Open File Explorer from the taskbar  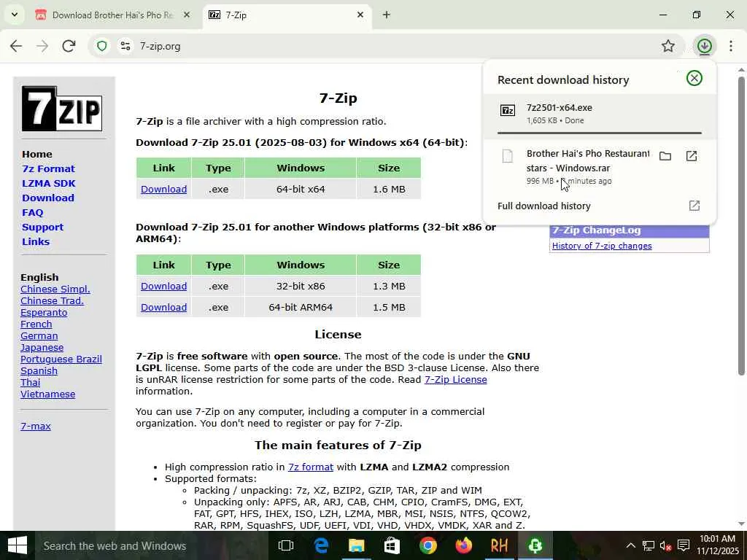click(x=356, y=545)
